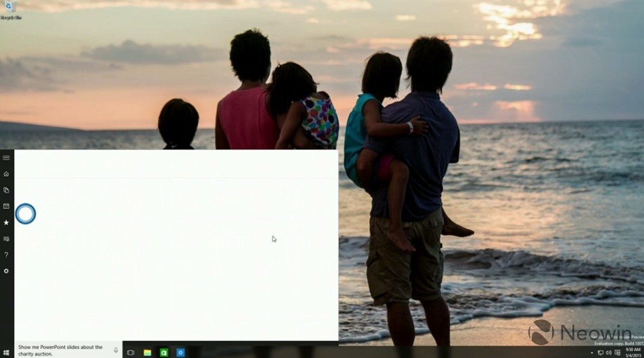Open Cortana Home in the sidebar
The width and height of the screenshot is (644, 358).
(x=6, y=174)
